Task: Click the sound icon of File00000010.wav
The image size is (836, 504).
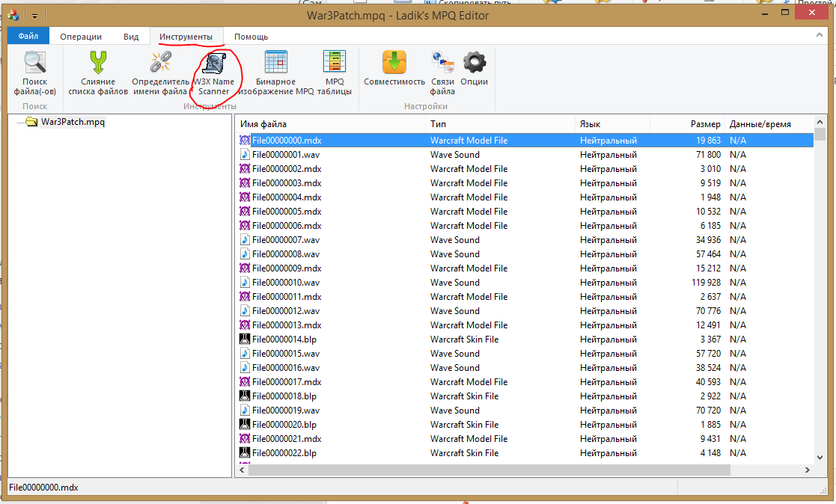Action: pos(245,283)
